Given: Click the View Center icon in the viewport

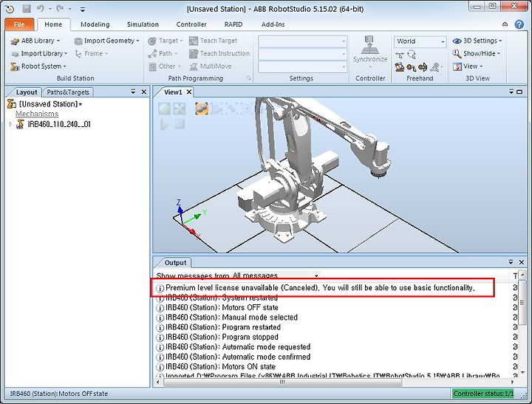Looking at the screenshot, I should pos(179,109).
